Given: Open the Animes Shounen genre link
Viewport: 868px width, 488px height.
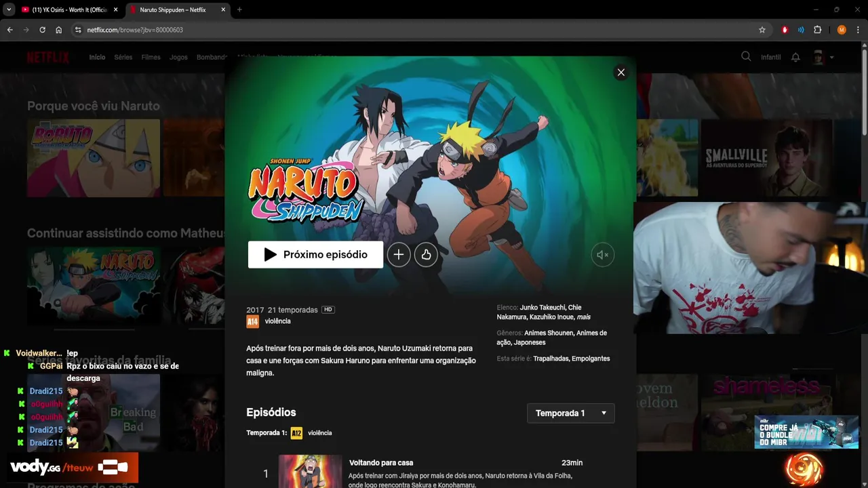Looking at the screenshot, I should (548, 333).
